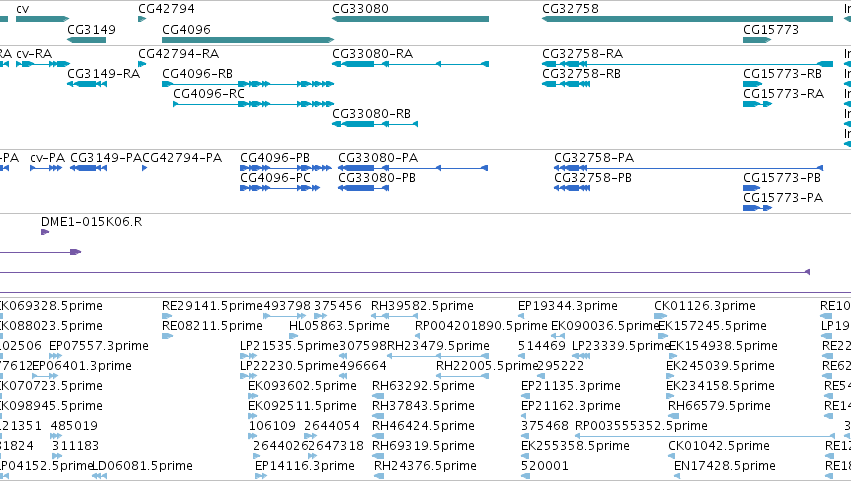Select transcript CG3149-RA

click(x=87, y=84)
